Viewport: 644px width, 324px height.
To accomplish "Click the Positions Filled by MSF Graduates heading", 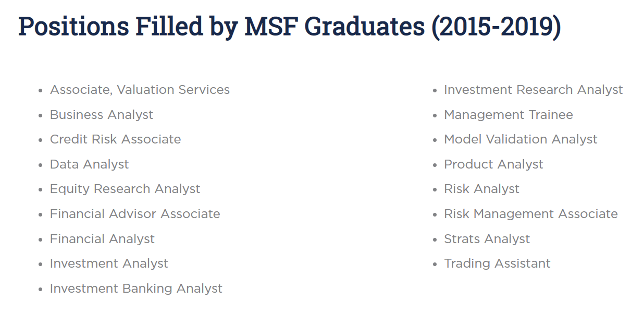I will [x=290, y=27].
